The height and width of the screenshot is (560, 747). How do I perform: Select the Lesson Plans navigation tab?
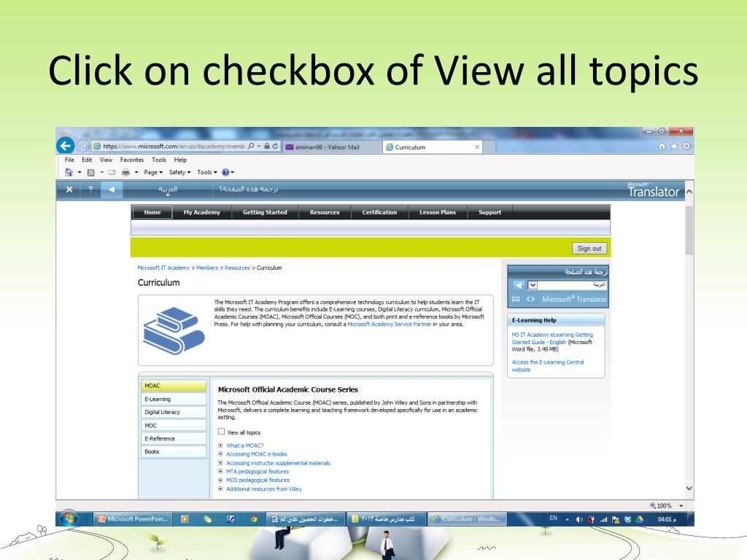tap(438, 212)
